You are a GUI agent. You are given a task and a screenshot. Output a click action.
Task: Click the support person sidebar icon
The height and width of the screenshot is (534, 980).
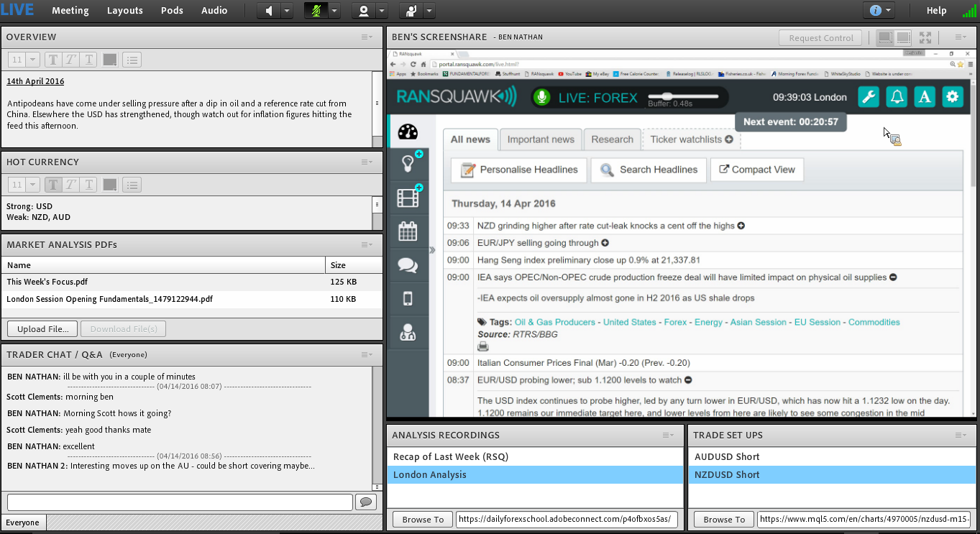pos(408,332)
